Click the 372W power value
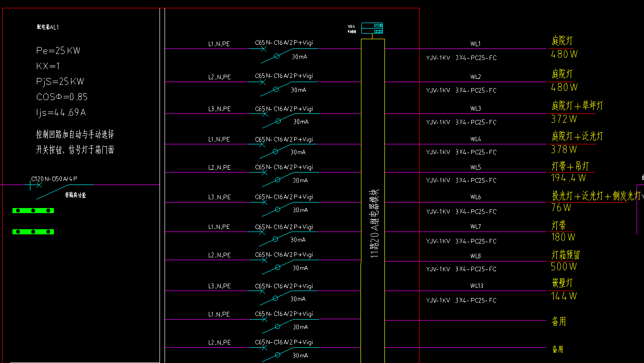The width and height of the screenshot is (644, 363). pos(564,119)
